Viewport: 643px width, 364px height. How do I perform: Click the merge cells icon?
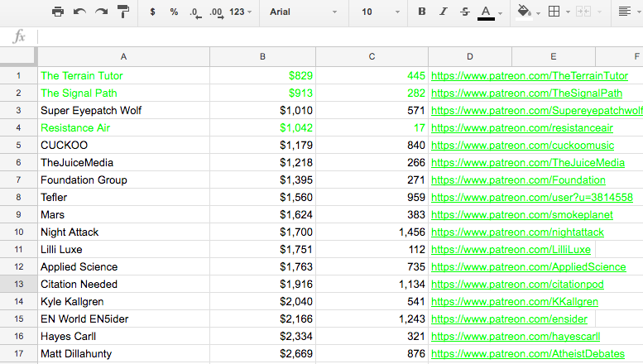[x=583, y=12]
